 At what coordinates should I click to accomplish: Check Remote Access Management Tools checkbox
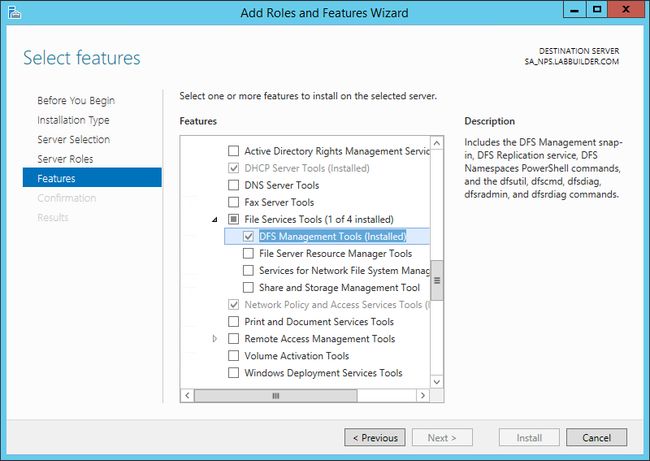tap(234, 339)
